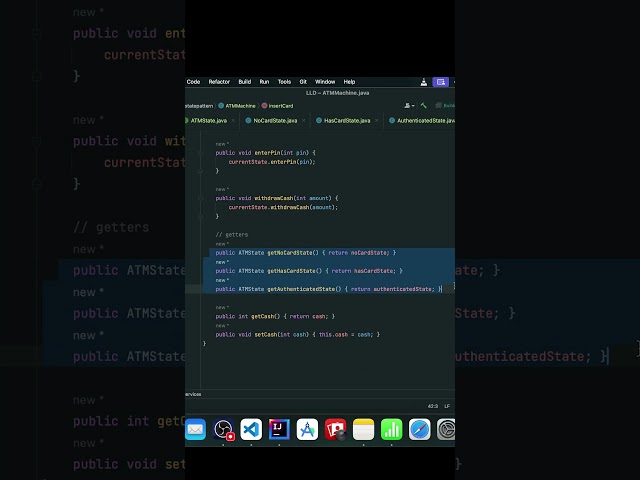Open OBS Studio in the dock
The height and width of the screenshot is (480, 640).
pyautogui.click(x=223, y=429)
